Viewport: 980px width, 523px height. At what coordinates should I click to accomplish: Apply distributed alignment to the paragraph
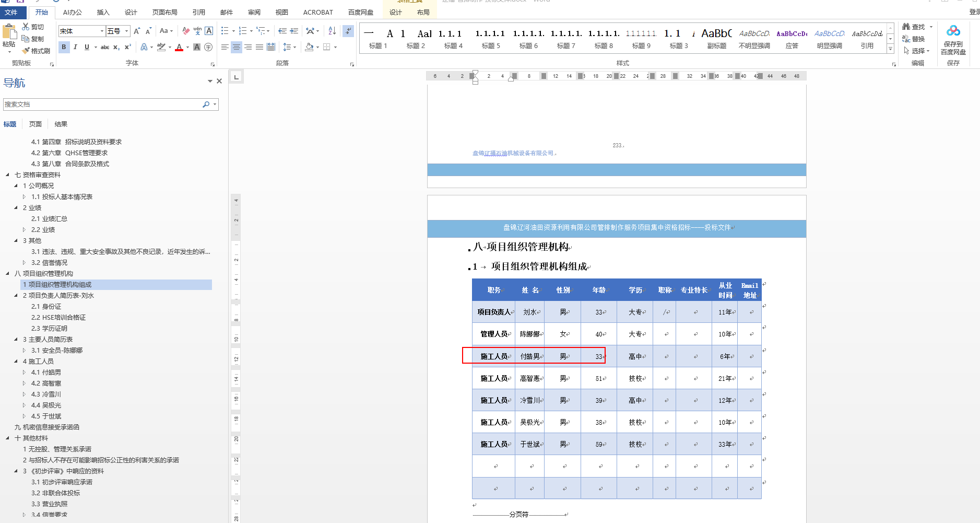271,47
